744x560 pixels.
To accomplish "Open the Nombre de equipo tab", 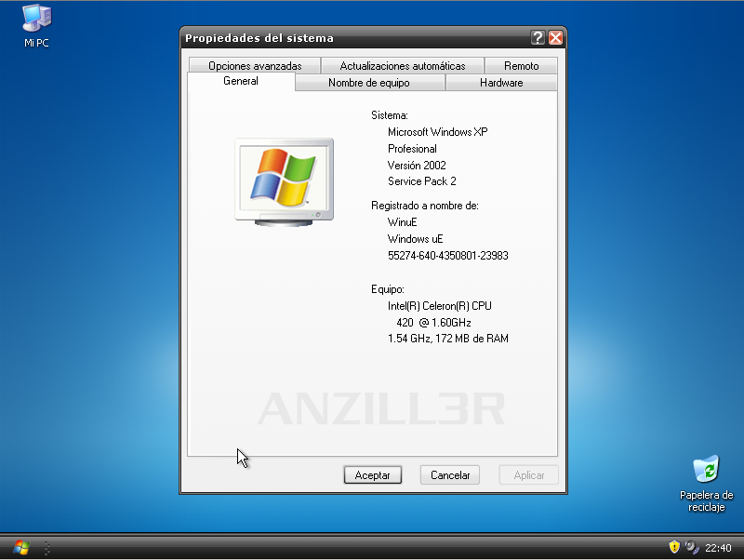I will (370, 82).
